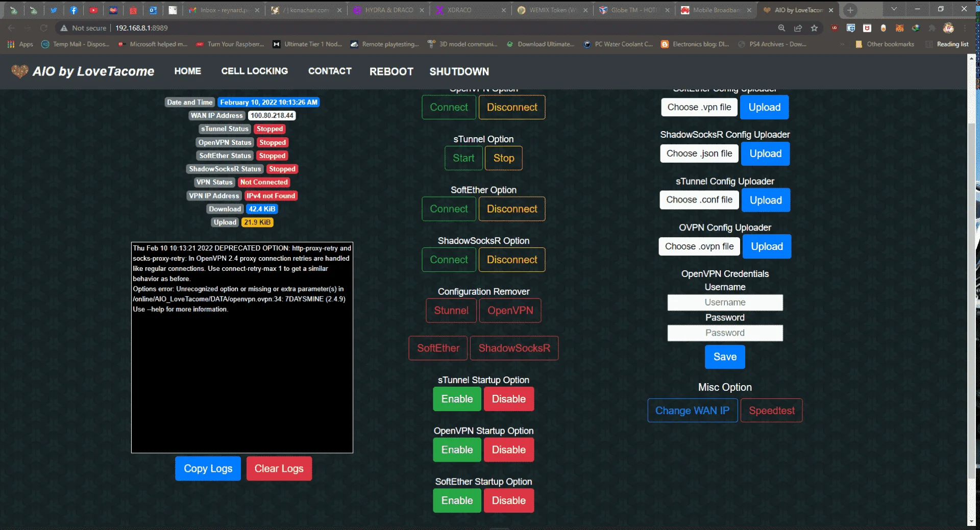Disconnect ShadowSocksR
980x530 pixels.
[x=512, y=260]
